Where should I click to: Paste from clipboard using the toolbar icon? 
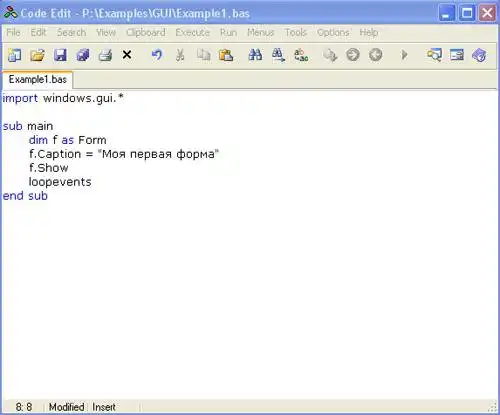tap(226, 55)
